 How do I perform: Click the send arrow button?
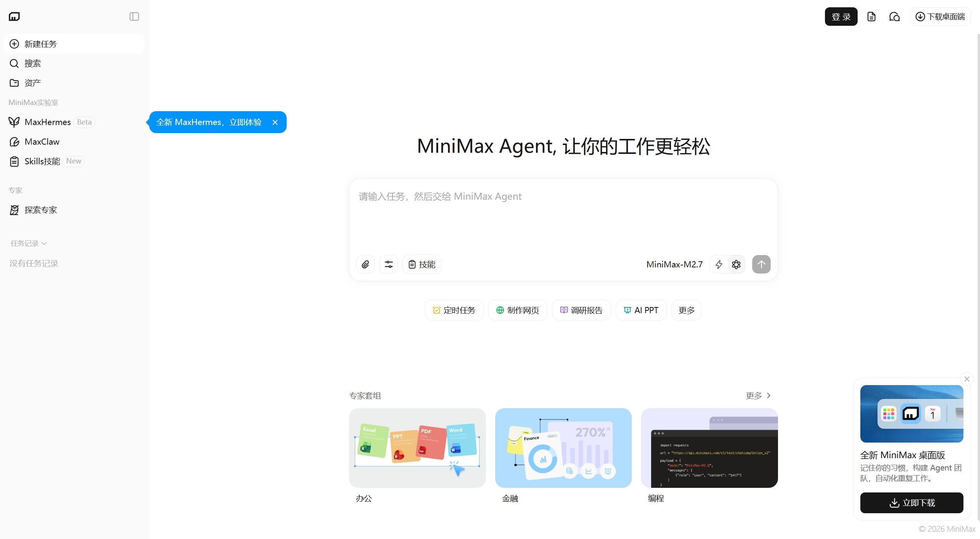point(761,264)
